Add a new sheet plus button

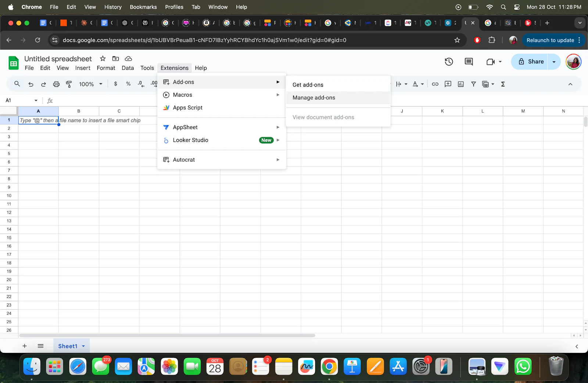25,346
